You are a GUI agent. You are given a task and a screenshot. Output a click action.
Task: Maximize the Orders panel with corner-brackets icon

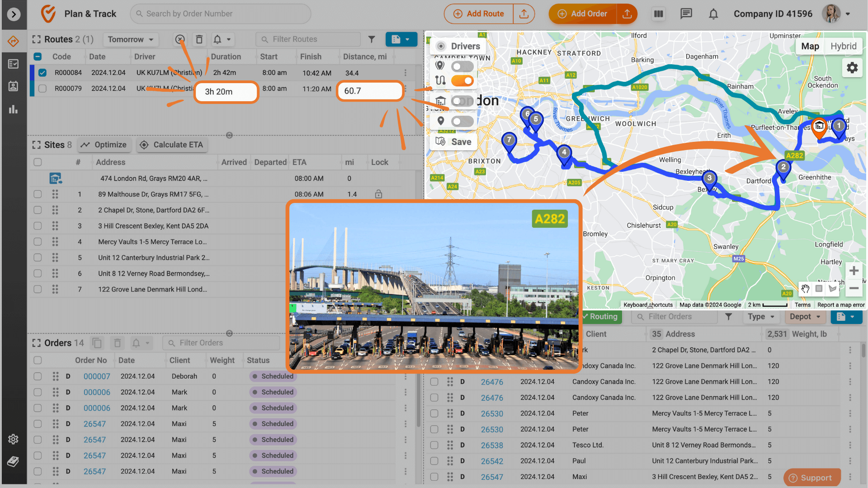[x=37, y=343]
